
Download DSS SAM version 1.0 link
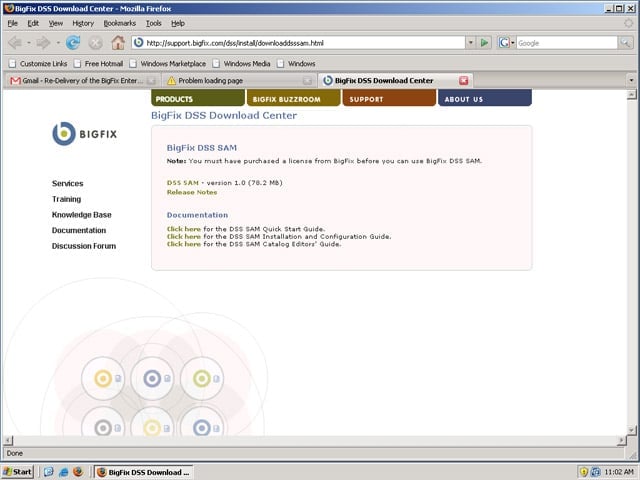182,182
